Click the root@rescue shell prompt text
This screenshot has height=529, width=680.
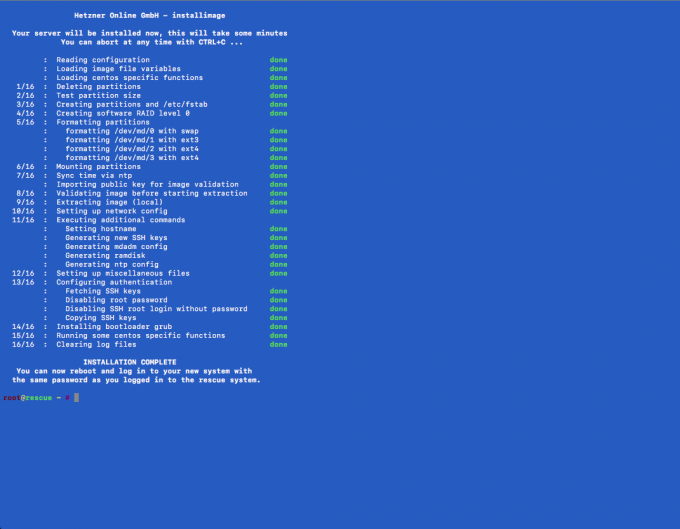27,397
